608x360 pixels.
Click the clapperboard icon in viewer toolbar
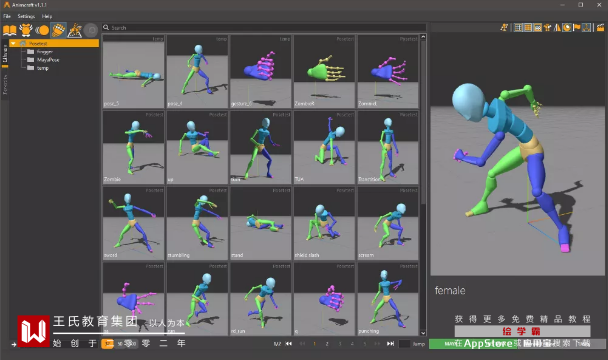(600, 27)
